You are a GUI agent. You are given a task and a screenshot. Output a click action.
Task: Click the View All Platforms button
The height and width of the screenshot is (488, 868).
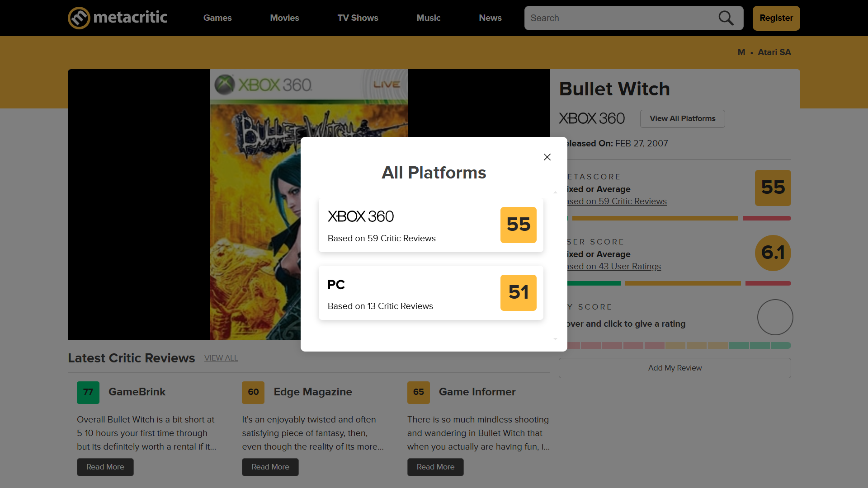(x=682, y=118)
